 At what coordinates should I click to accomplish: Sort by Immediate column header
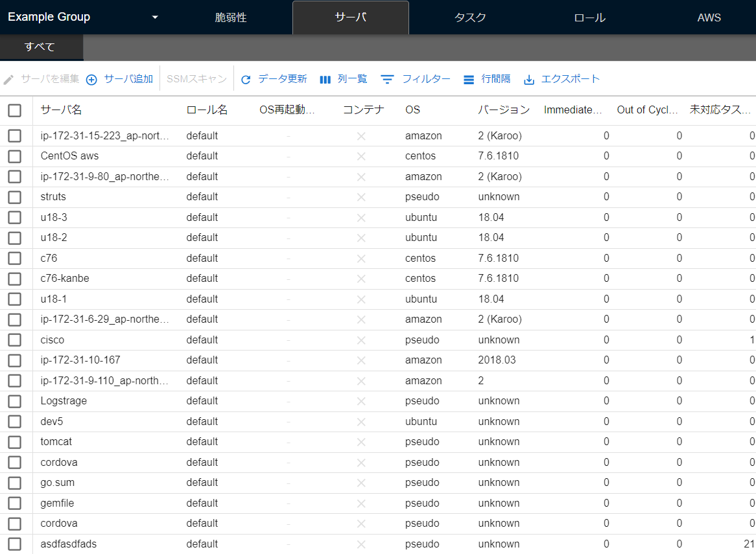point(573,110)
